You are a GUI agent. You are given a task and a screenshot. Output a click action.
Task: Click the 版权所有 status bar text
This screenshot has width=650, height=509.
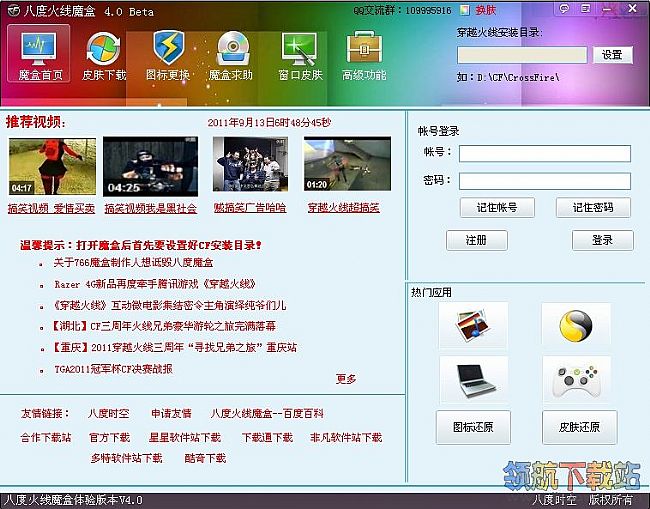point(611,499)
